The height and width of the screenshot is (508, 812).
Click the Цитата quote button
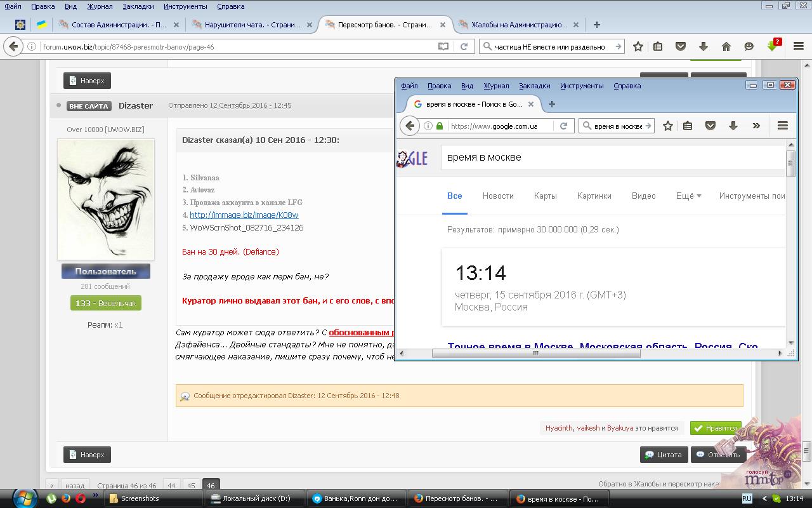point(664,455)
